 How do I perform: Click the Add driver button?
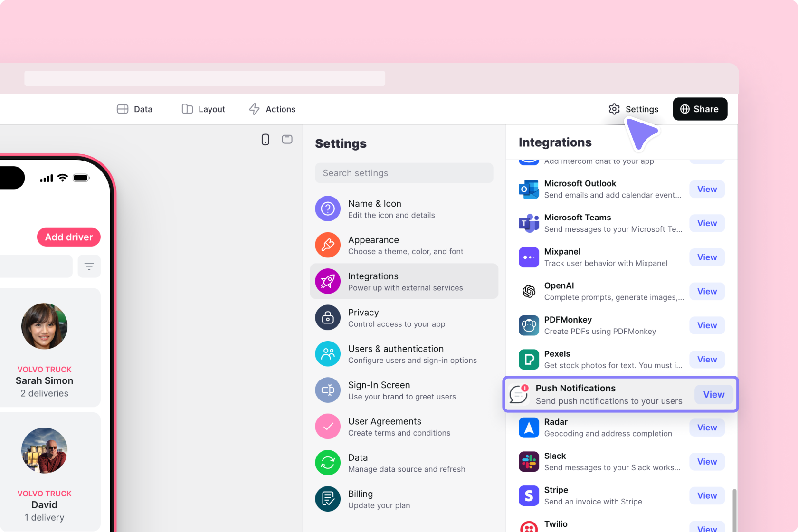[68, 237]
